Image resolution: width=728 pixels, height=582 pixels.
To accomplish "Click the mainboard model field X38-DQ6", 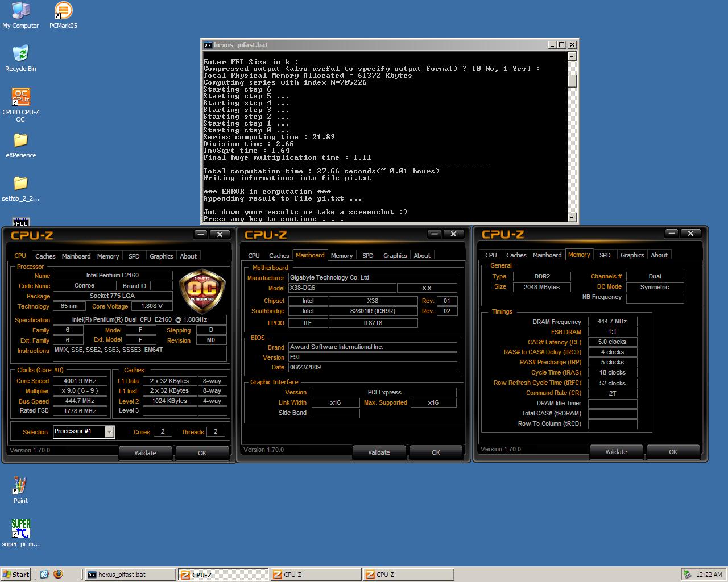I will tap(341, 288).
